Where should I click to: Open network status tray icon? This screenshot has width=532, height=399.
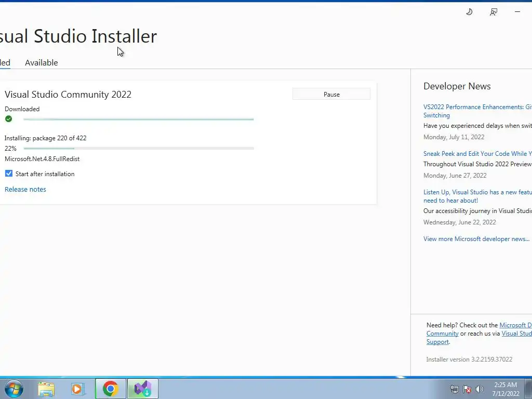tap(454, 389)
